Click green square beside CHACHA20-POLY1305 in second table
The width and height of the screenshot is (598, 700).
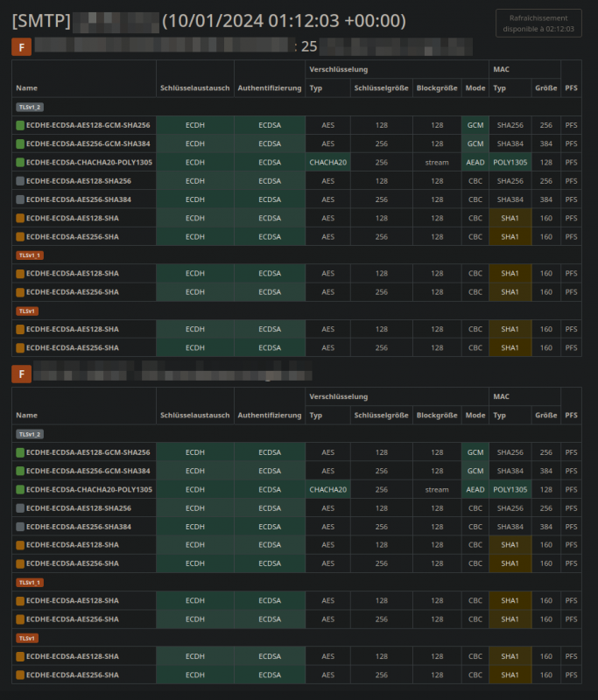coord(20,490)
